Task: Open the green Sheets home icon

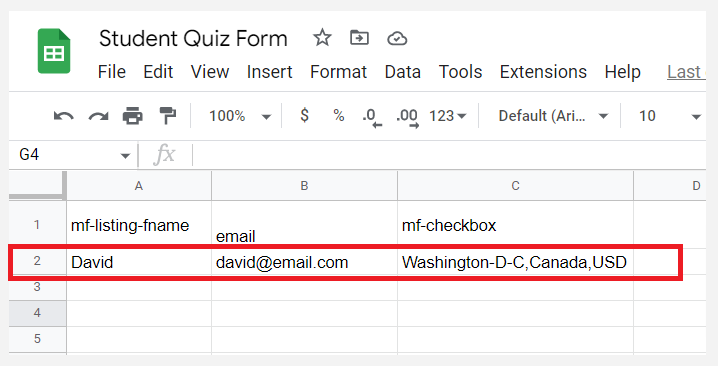Action: click(x=54, y=51)
